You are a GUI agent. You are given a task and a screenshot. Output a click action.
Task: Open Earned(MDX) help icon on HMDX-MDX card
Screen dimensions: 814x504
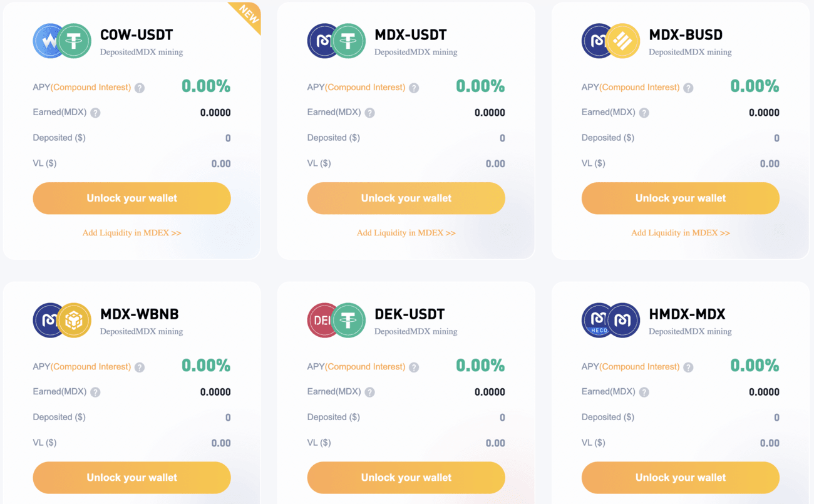(x=644, y=393)
